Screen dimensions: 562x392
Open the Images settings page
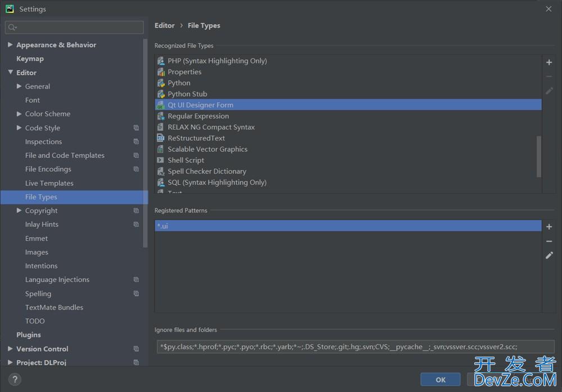[37, 252]
